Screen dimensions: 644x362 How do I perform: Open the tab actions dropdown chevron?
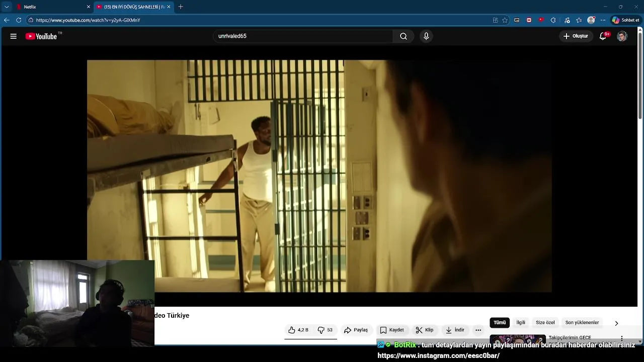[7, 7]
